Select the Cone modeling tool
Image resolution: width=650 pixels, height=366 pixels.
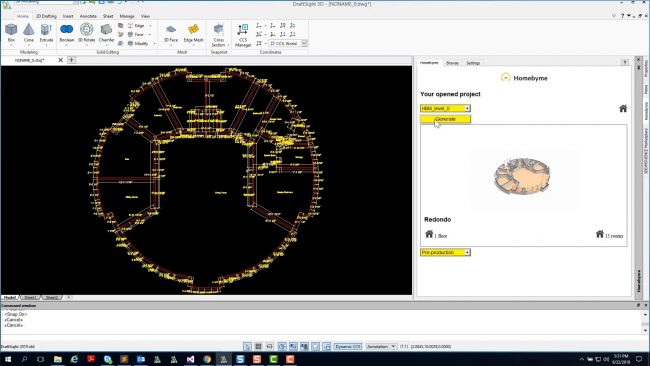29,33
